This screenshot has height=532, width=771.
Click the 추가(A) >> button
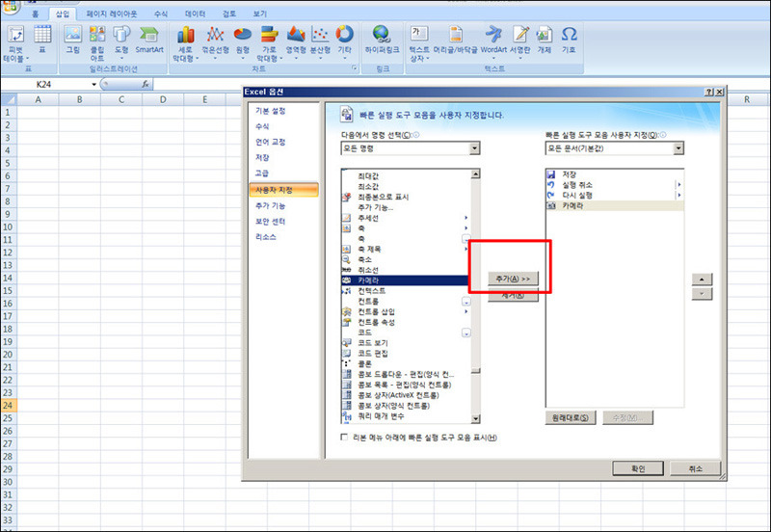(x=513, y=279)
